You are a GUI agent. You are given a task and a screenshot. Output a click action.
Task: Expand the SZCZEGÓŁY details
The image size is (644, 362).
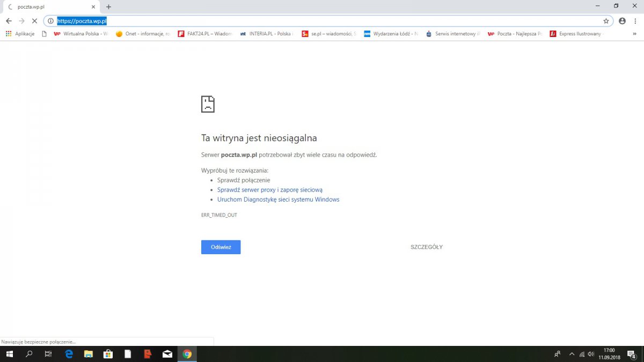point(427,247)
